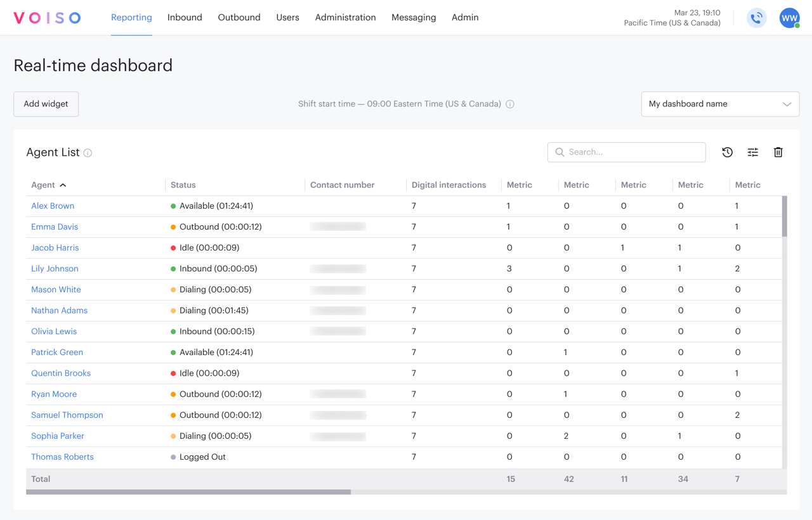Click the info icon beside shift start time
The image size is (812, 520).
(x=510, y=103)
